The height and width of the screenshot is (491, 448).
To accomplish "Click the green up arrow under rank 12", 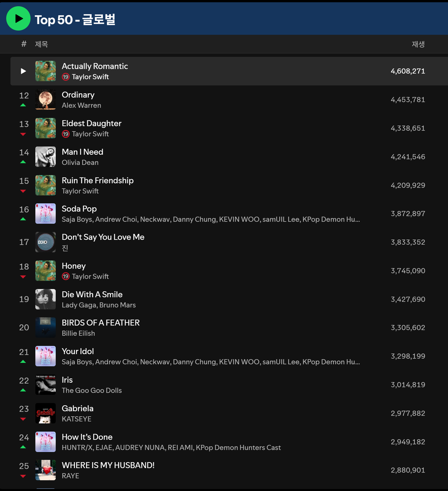I will coord(23,105).
